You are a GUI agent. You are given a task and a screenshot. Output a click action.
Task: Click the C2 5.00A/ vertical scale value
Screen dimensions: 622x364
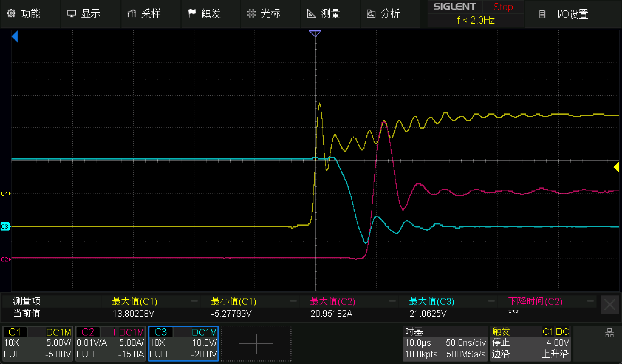pyautogui.click(x=132, y=343)
